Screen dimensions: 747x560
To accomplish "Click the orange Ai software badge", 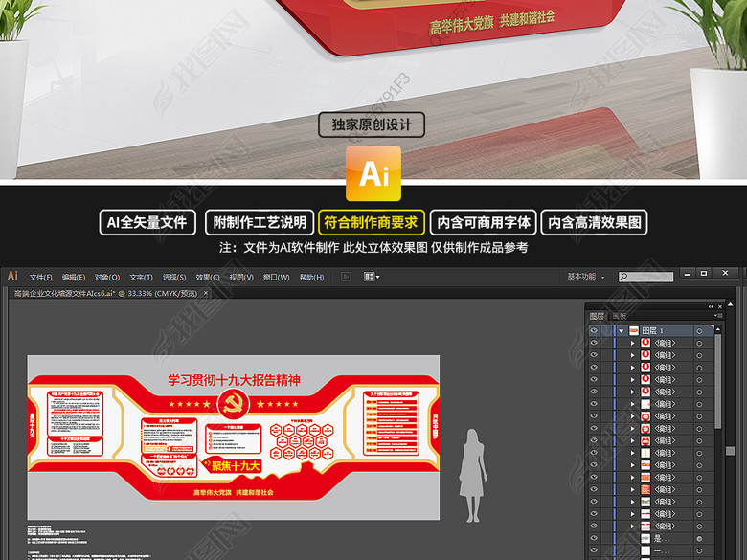I will click(373, 173).
